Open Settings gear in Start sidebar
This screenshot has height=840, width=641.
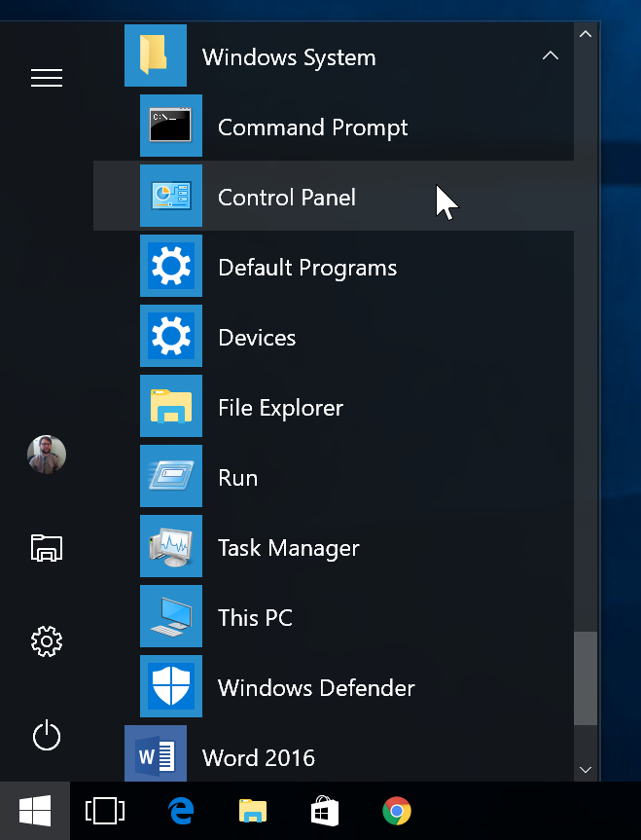(47, 641)
